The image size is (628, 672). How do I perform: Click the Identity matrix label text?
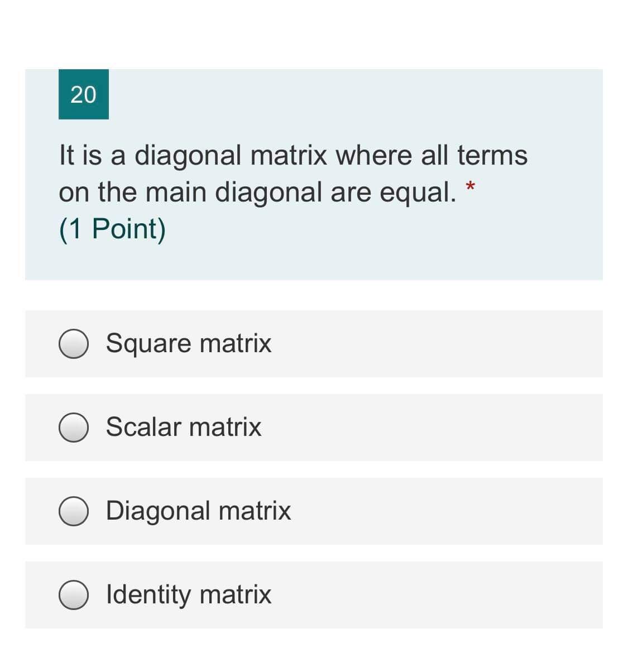(188, 594)
